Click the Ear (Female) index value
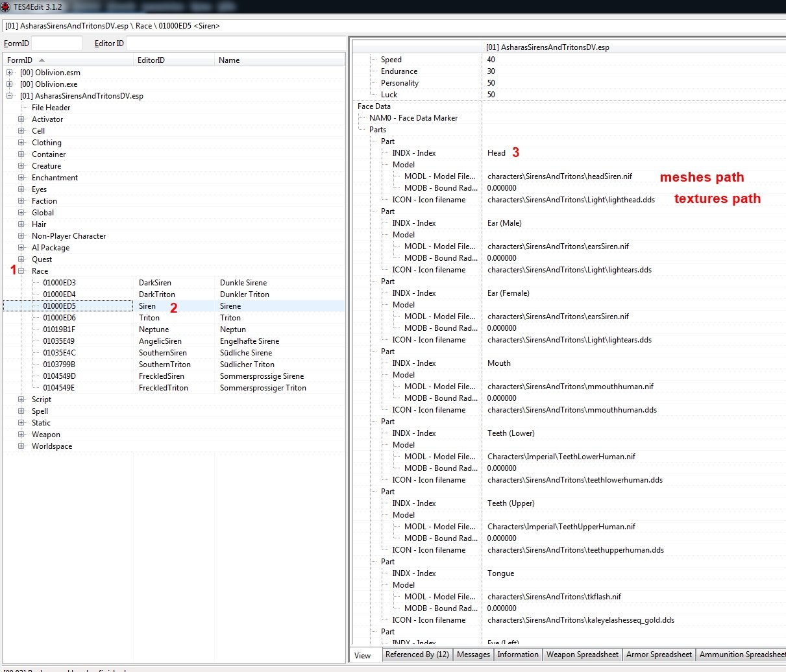The height and width of the screenshot is (672, 786). (508, 293)
